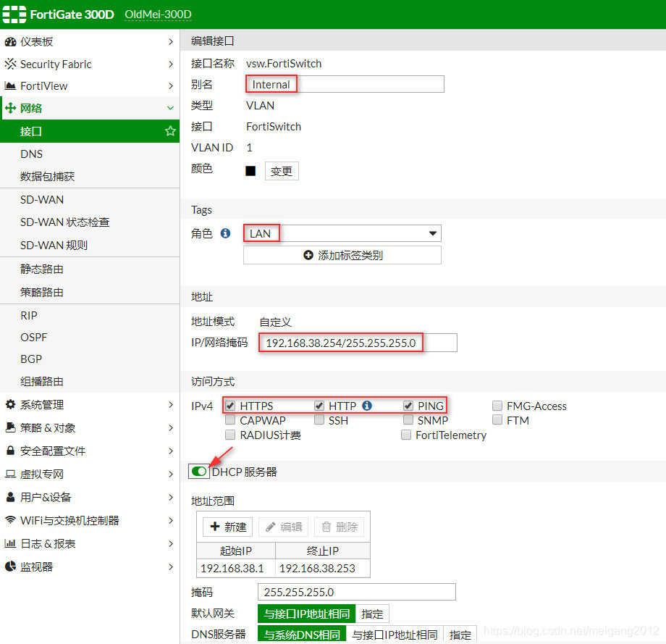
Task: Expand the 安全配置文件 chevron
Action: (170, 451)
